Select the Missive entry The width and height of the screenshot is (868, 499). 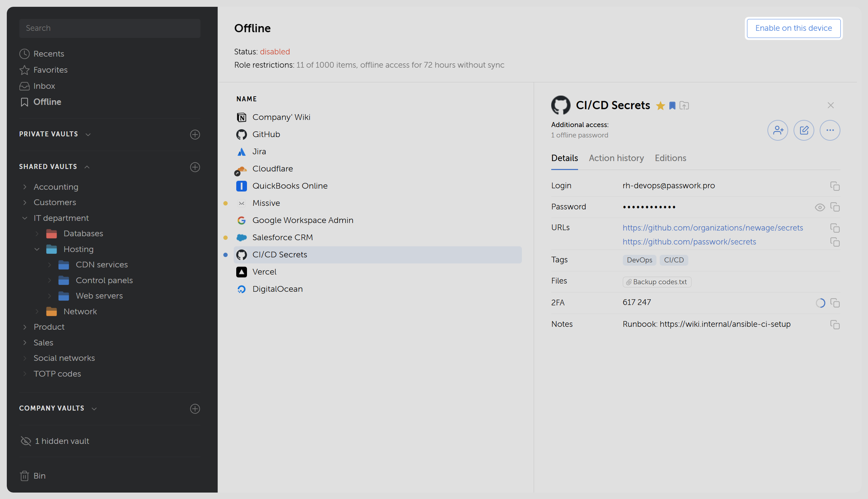tap(378, 203)
